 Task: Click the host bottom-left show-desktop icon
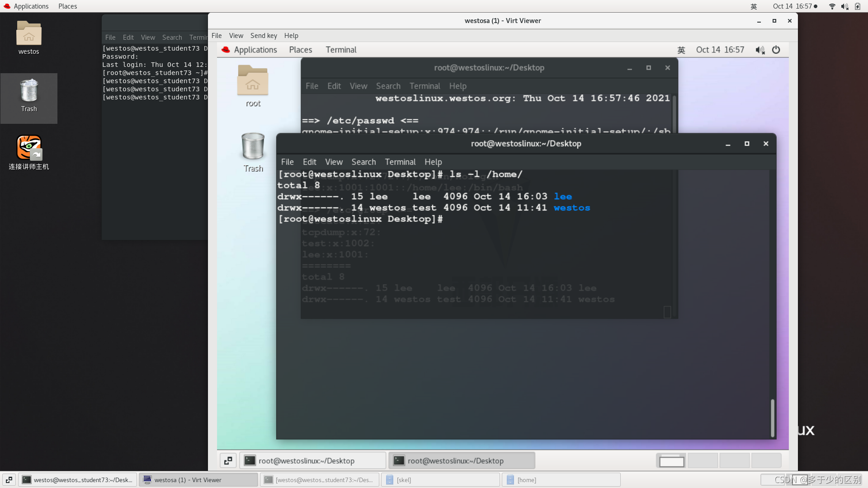[9, 480]
